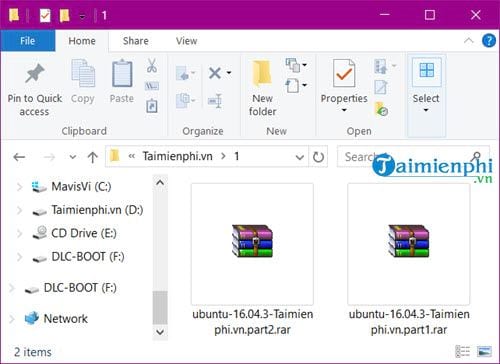This screenshot has width=500, height=364.
Task: Switch to Large icons view
Action: [x=484, y=351]
